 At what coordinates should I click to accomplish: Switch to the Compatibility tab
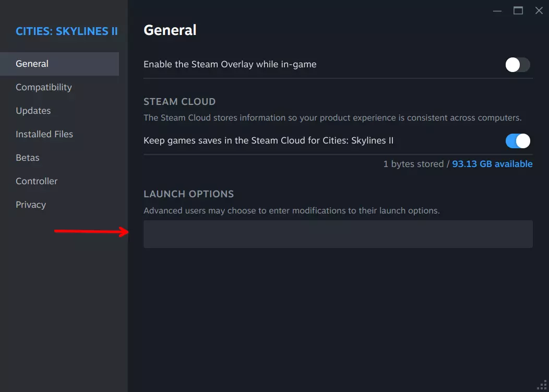(x=44, y=87)
